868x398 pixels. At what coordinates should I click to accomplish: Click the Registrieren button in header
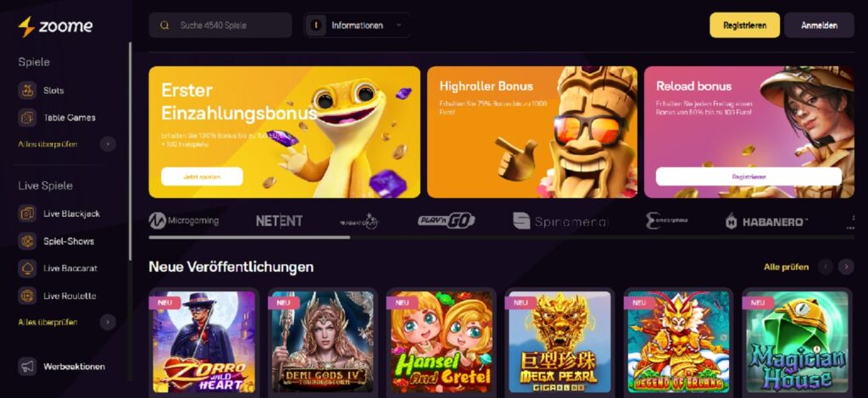[744, 25]
